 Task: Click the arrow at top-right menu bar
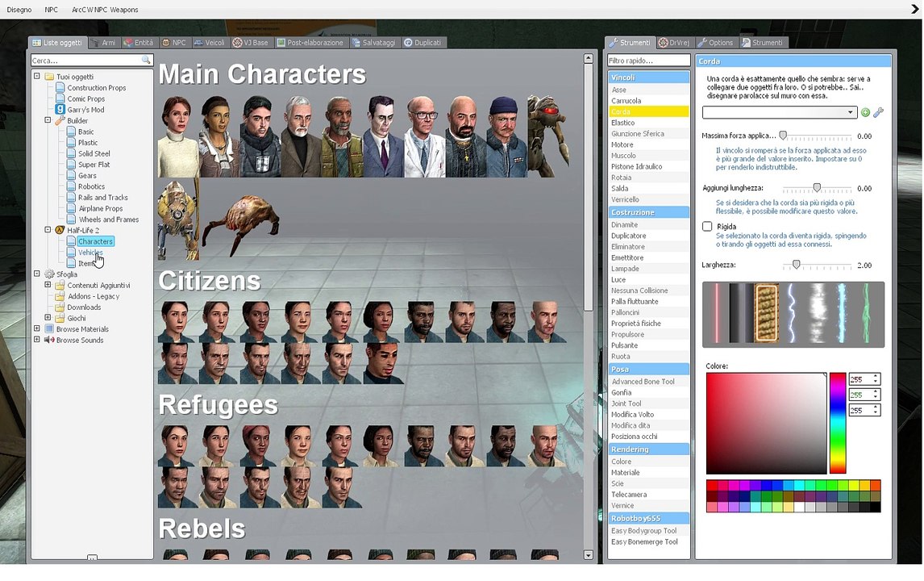914,9
